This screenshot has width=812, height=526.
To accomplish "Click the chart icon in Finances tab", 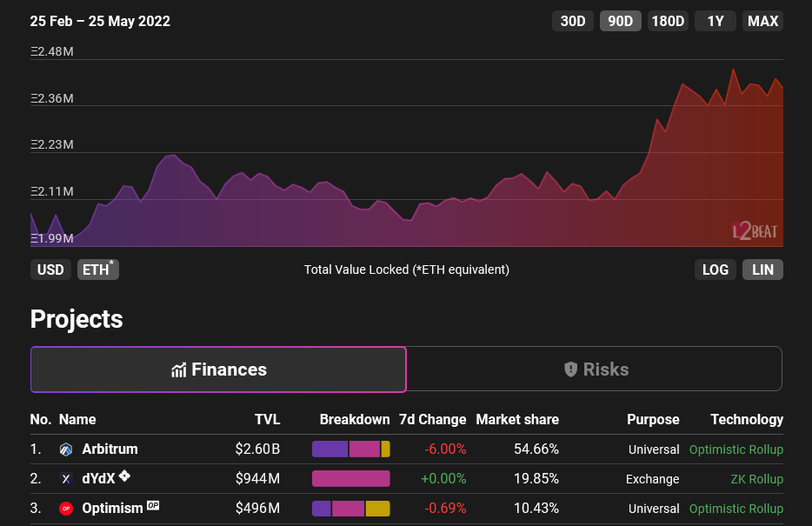I will coord(179,370).
